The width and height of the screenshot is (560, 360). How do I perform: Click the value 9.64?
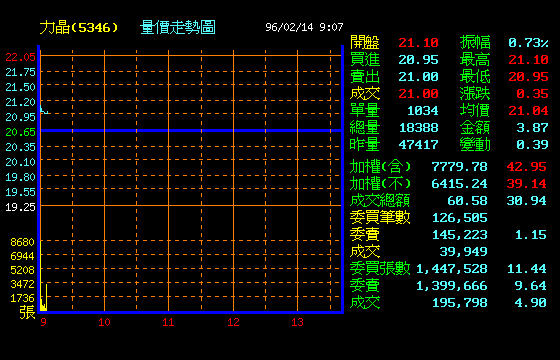(x=531, y=286)
